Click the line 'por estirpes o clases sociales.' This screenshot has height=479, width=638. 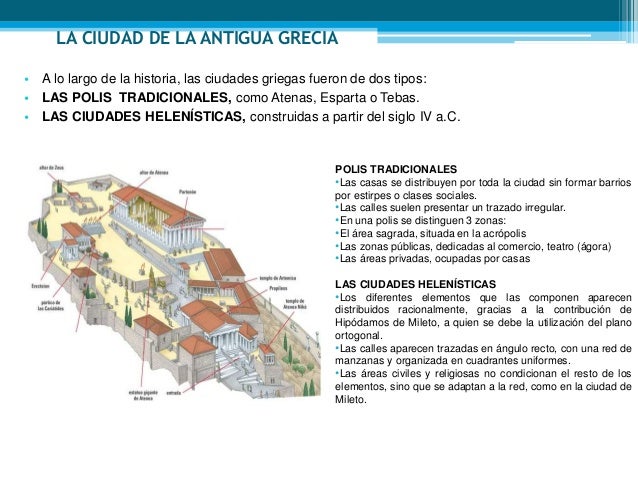(405, 195)
